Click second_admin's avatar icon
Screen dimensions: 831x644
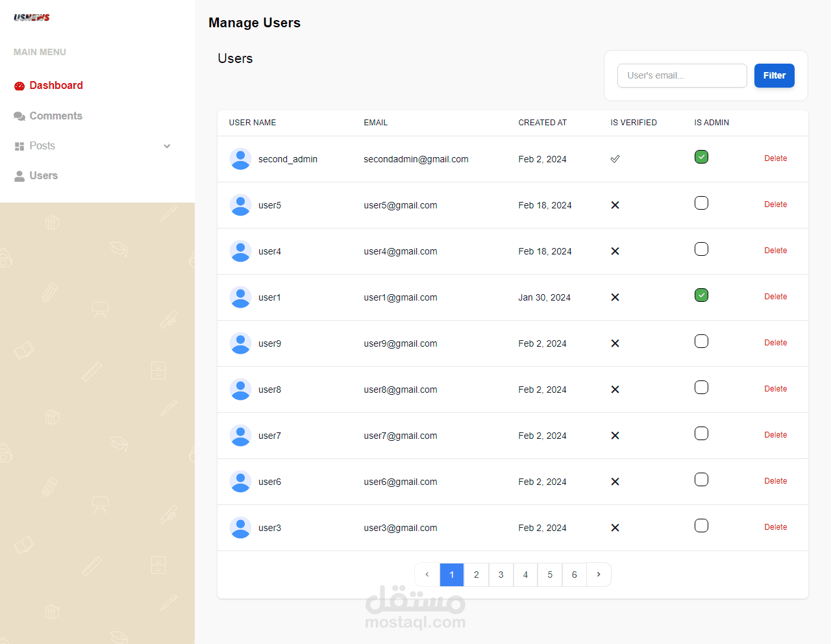[x=241, y=159]
